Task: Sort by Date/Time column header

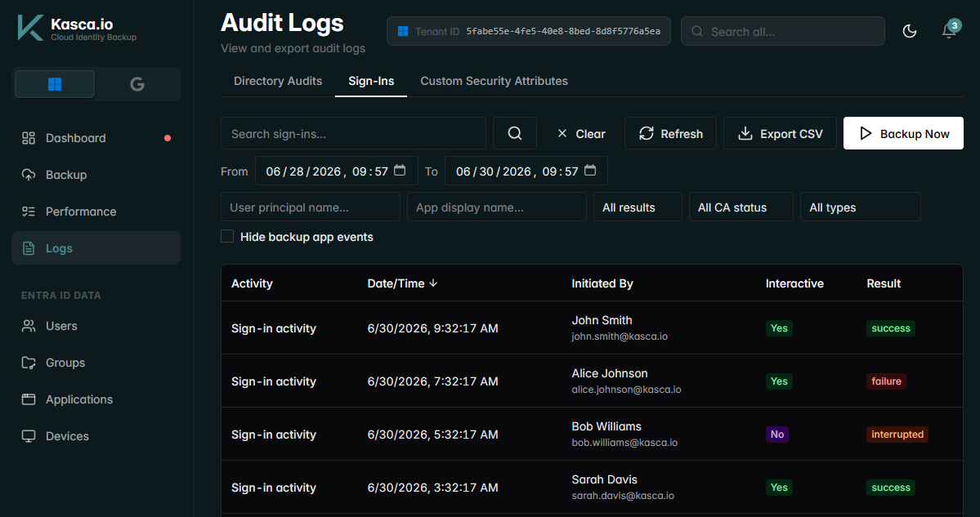Action: pyautogui.click(x=402, y=283)
